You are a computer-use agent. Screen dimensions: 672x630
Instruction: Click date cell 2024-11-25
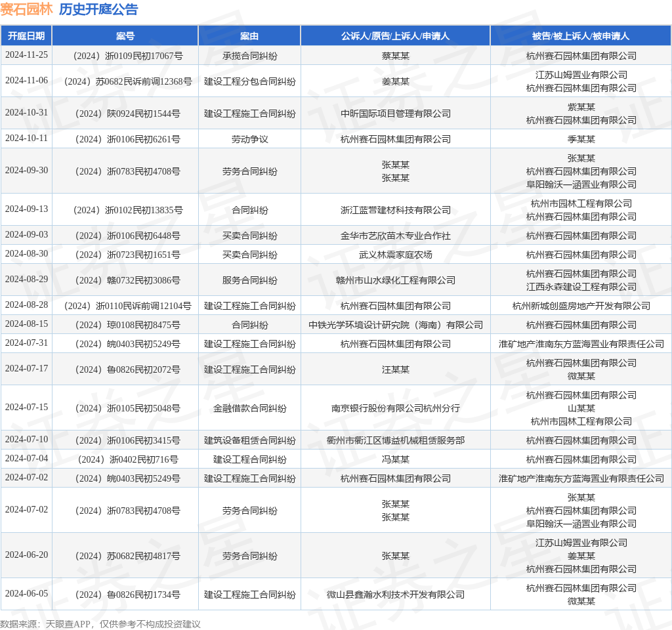point(26,55)
